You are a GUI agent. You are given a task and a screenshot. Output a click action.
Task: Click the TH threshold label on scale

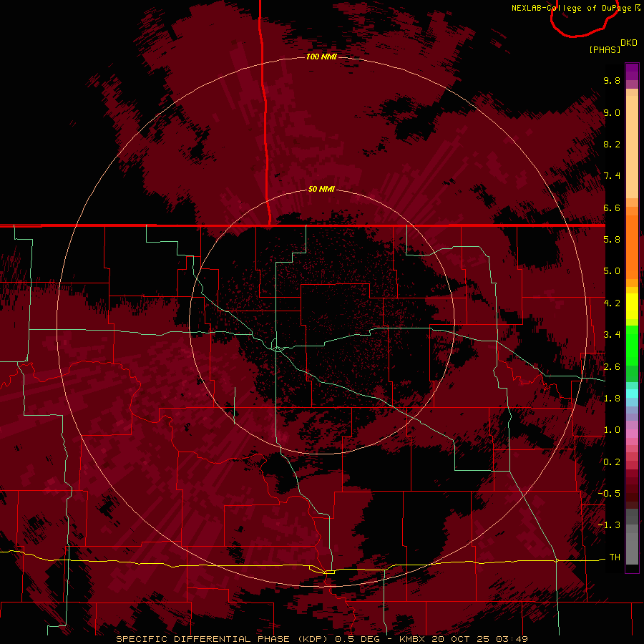point(615,557)
